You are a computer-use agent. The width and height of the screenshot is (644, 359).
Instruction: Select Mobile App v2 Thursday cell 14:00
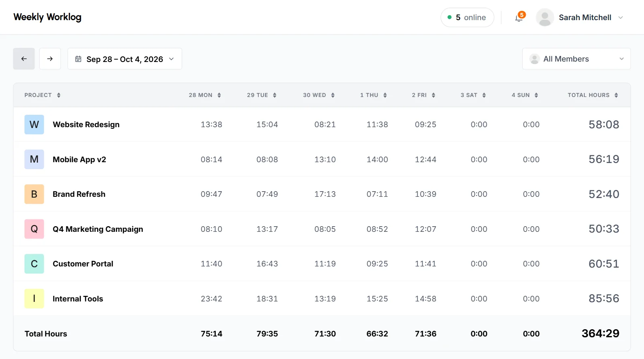(377, 159)
